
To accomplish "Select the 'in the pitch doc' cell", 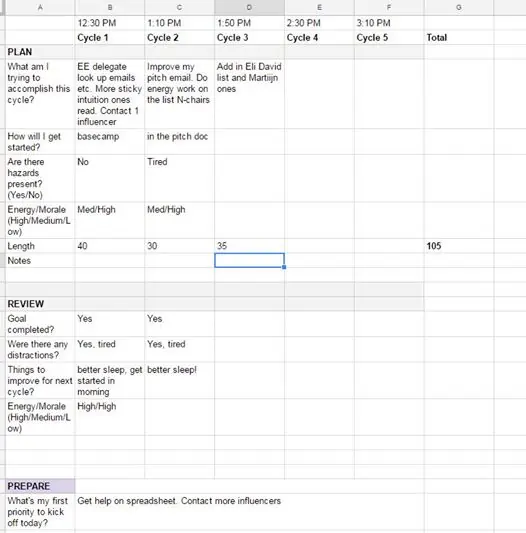I will coord(180,141).
